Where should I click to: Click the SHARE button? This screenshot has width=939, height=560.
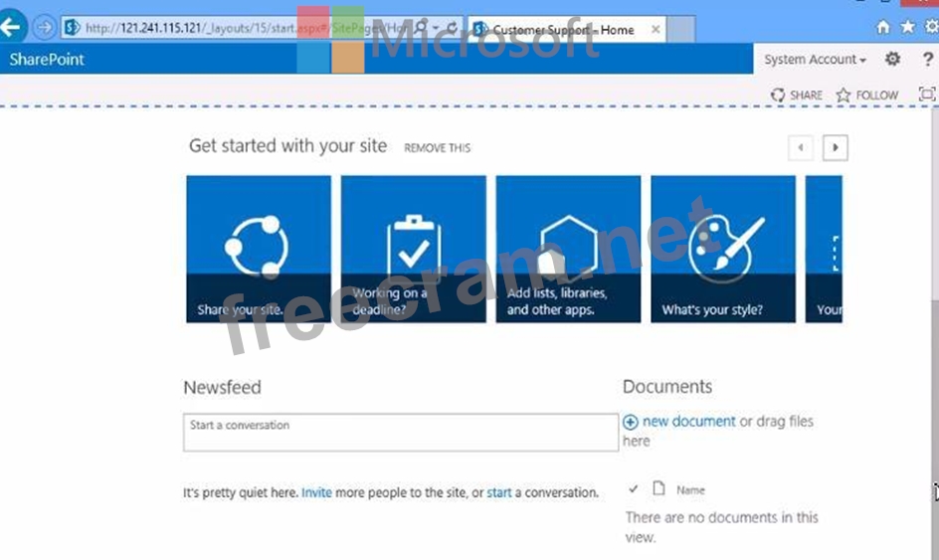[797, 94]
